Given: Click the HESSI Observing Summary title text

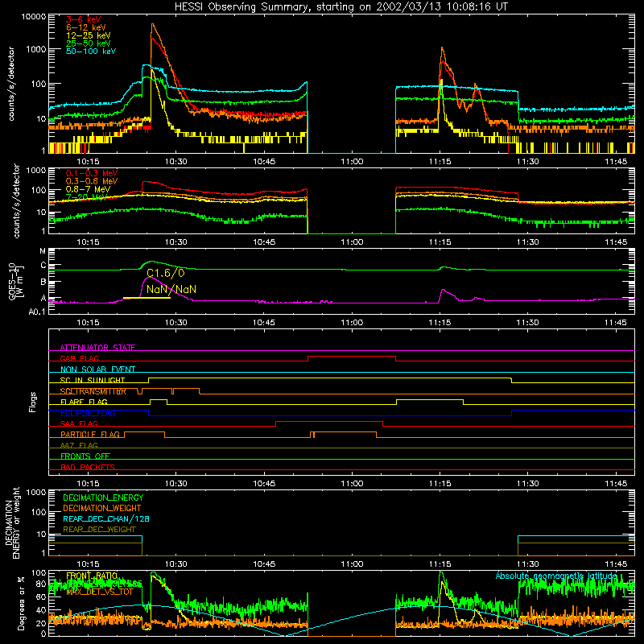Looking at the screenshot, I should click(x=341, y=6).
